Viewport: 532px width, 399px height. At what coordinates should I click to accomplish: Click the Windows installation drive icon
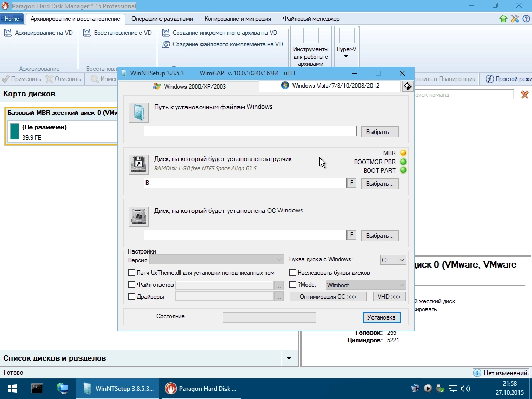coord(138,217)
